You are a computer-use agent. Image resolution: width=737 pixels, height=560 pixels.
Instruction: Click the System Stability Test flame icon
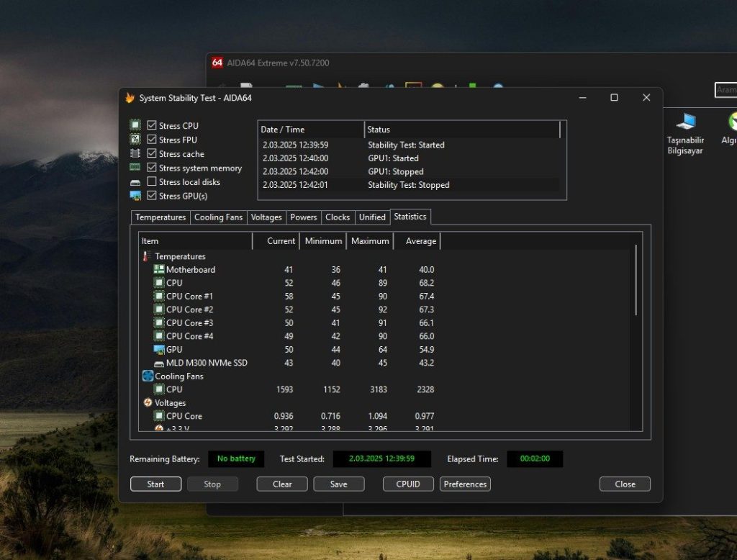130,97
